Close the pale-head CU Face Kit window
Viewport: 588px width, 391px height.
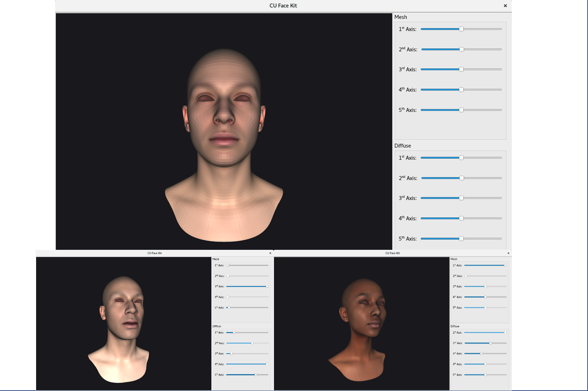pos(270,253)
